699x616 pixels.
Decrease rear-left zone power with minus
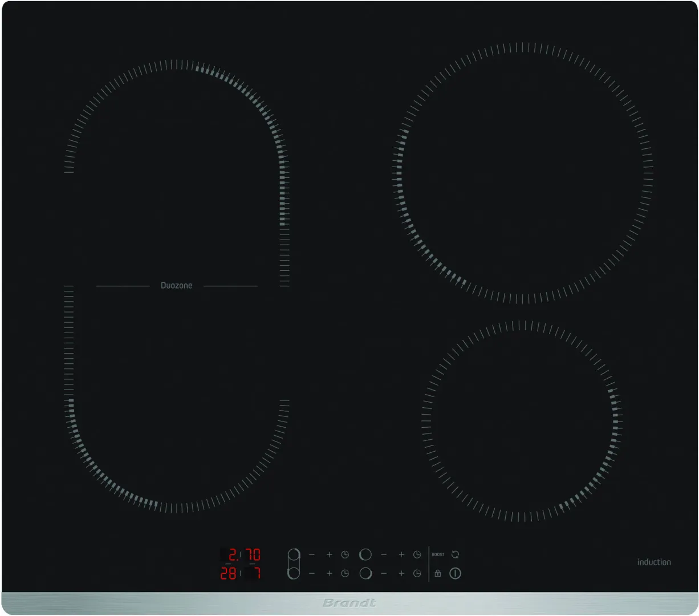(312, 554)
